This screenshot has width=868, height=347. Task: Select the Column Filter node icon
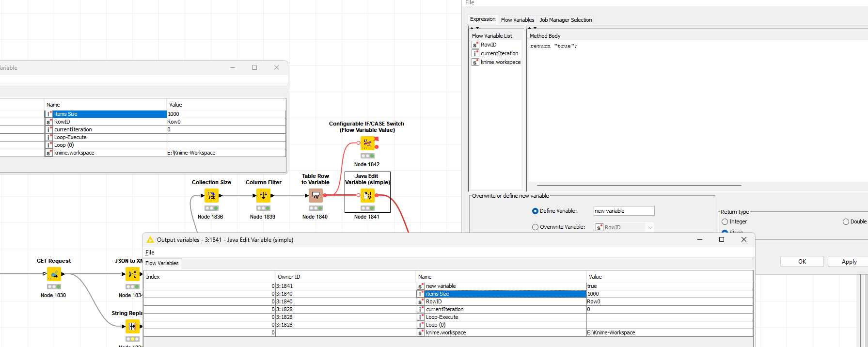(x=263, y=195)
